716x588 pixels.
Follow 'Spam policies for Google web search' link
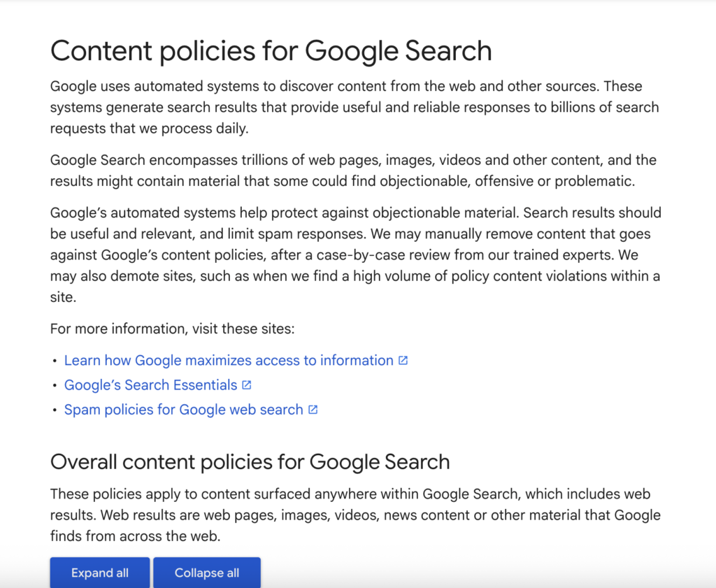click(183, 410)
